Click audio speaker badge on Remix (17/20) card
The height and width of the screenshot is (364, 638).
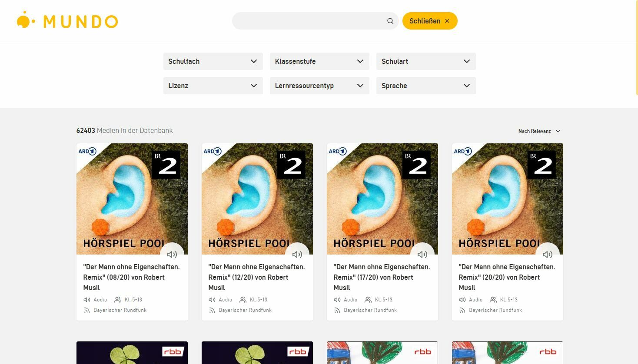(x=422, y=254)
